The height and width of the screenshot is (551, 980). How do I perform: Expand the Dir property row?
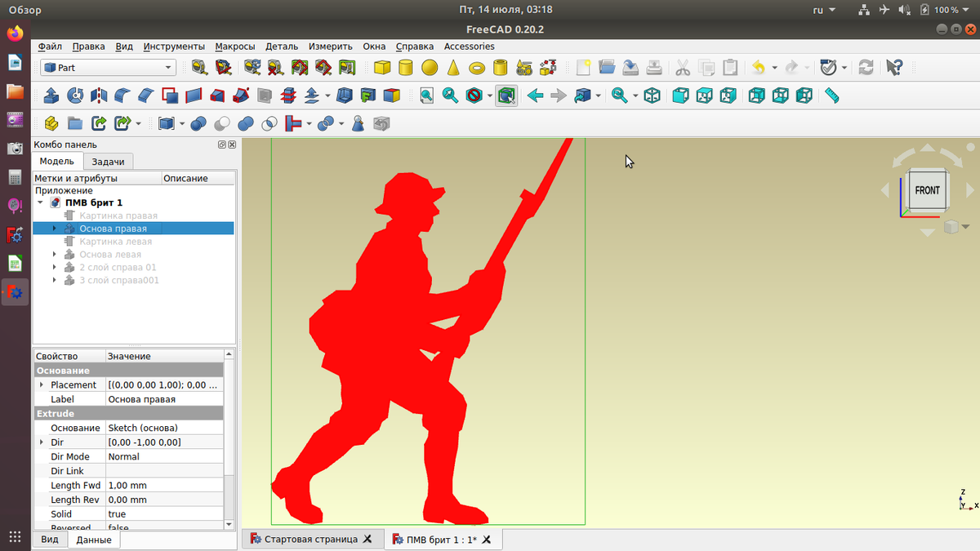[42, 442]
